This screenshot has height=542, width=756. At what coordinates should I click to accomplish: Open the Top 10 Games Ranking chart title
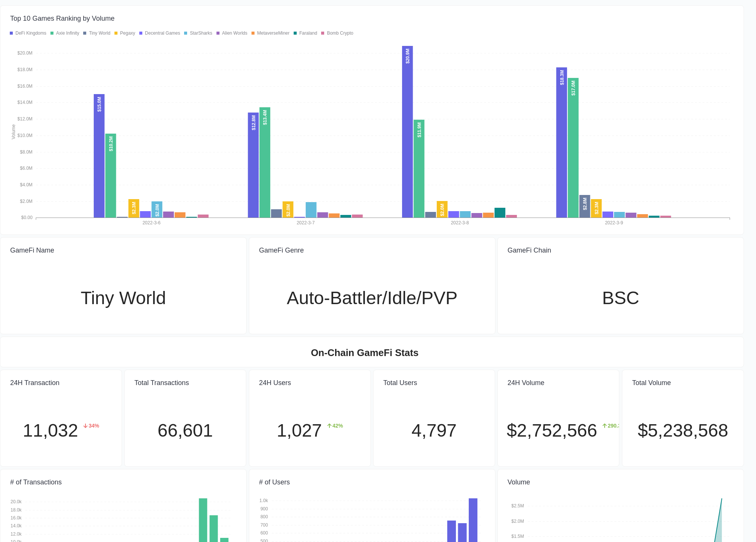pyautogui.click(x=62, y=18)
